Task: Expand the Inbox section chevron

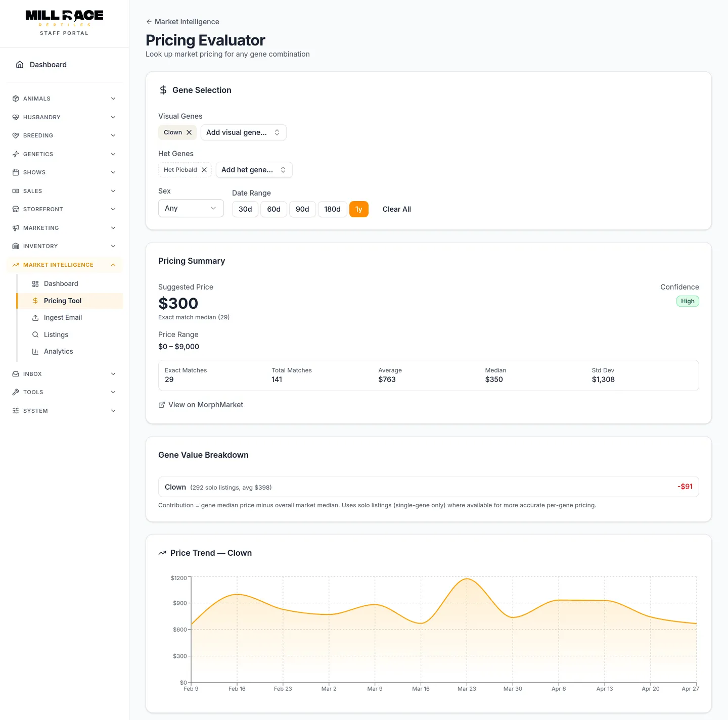Action: click(113, 374)
